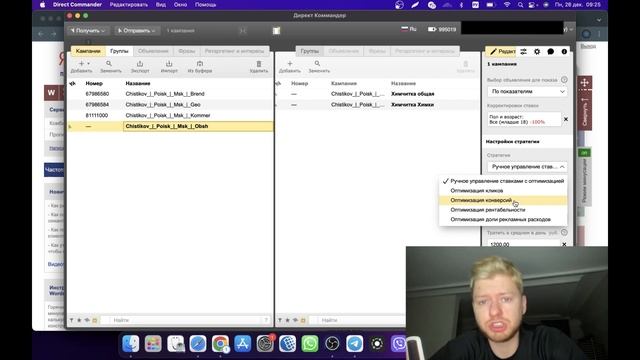The width and height of the screenshot is (640, 360).
Task: Sort campaigns by Название column header
Action: 138,83
